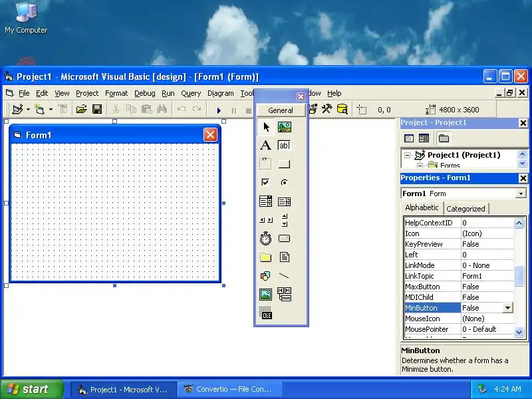Select the Frame tool
Screen dimensions: 532x399
[265, 164]
